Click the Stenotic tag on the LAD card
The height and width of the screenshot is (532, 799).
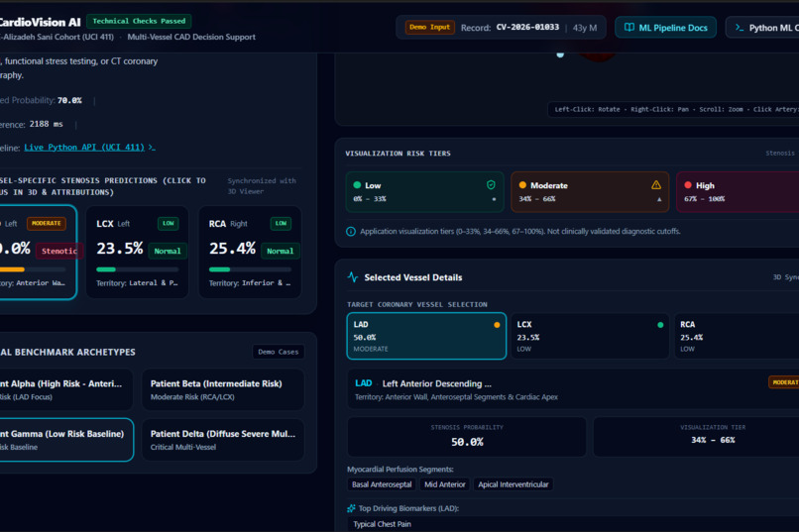tap(59, 251)
